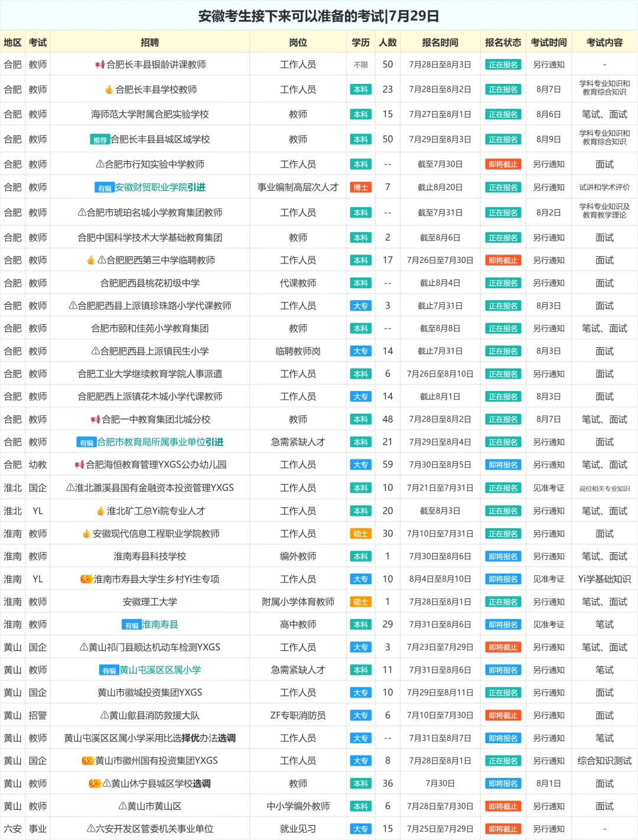Viewport: 638px width, 840px height.
Task: Click the 招聘 column header
Action: [x=150, y=43]
